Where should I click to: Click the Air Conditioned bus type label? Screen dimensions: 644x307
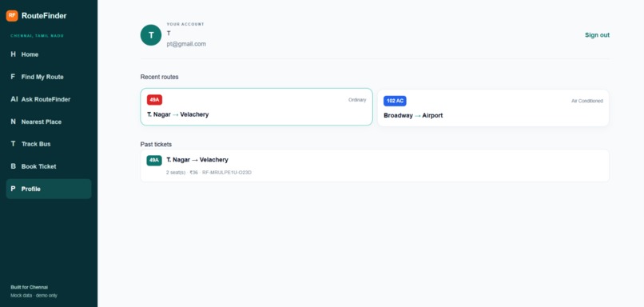click(x=587, y=101)
